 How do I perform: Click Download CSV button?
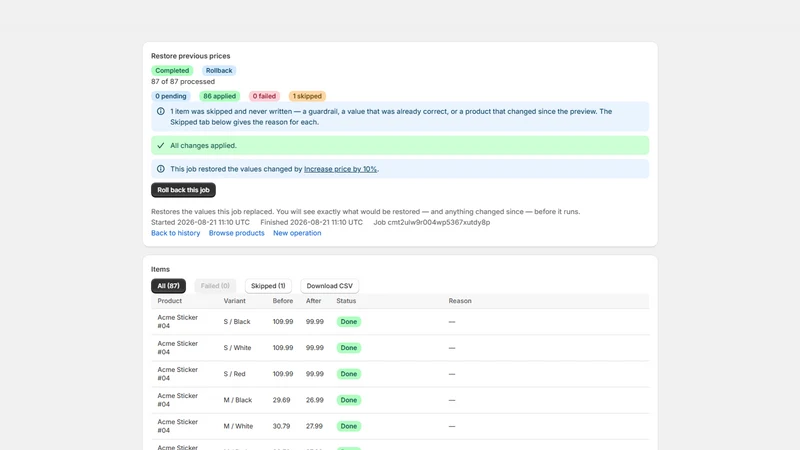point(330,286)
